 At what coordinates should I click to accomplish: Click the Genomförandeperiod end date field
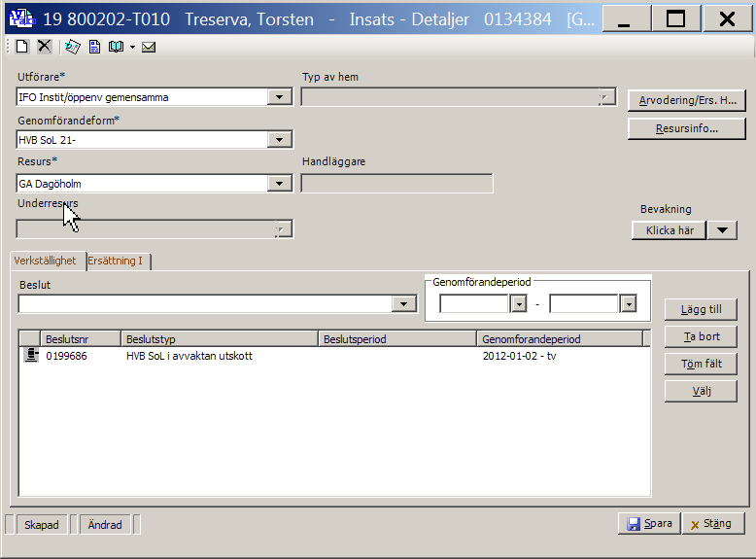coord(584,304)
